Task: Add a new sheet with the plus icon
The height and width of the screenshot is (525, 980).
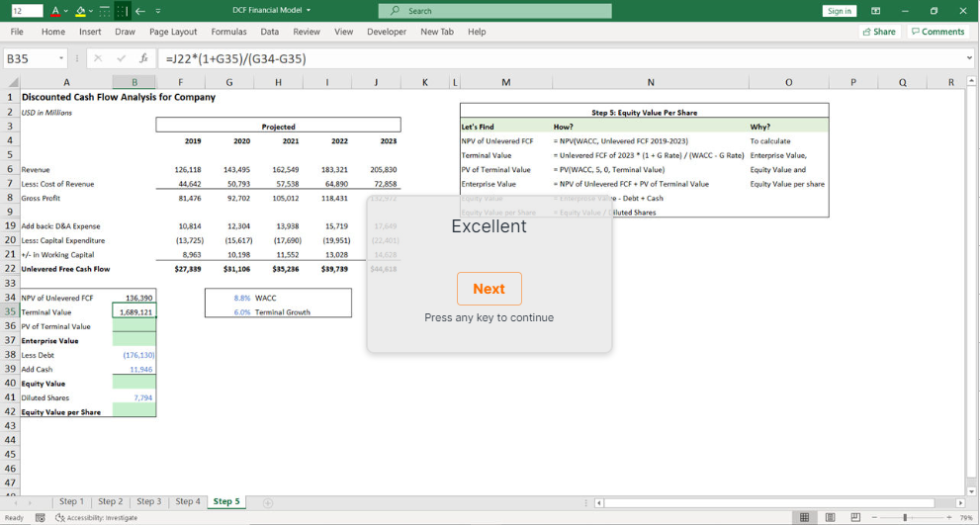Action: [x=268, y=502]
